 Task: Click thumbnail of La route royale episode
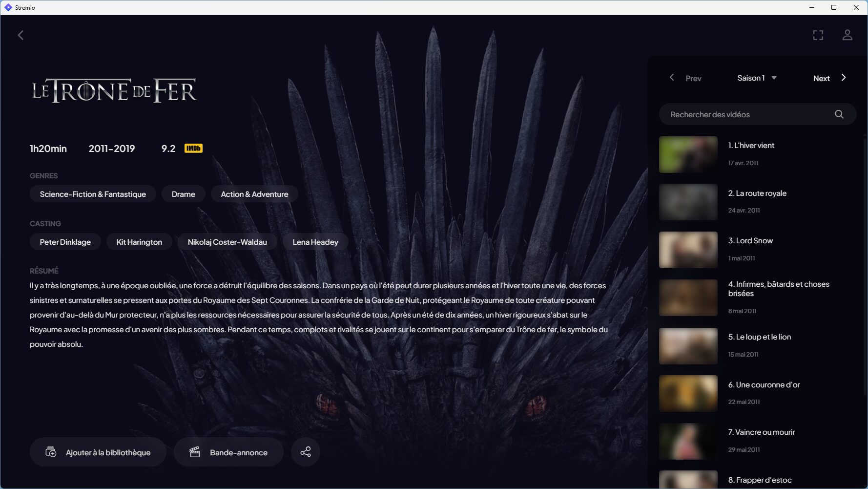pyautogui.click(x=688, y=202)
